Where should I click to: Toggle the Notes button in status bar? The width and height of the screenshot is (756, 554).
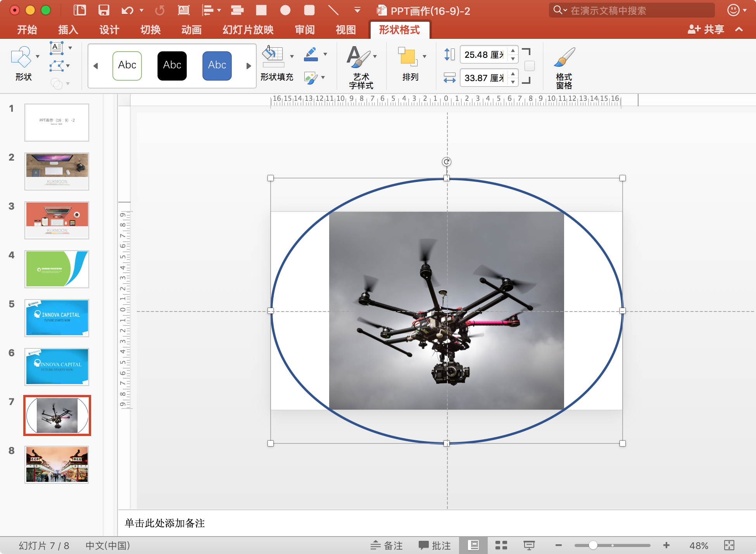387,545
